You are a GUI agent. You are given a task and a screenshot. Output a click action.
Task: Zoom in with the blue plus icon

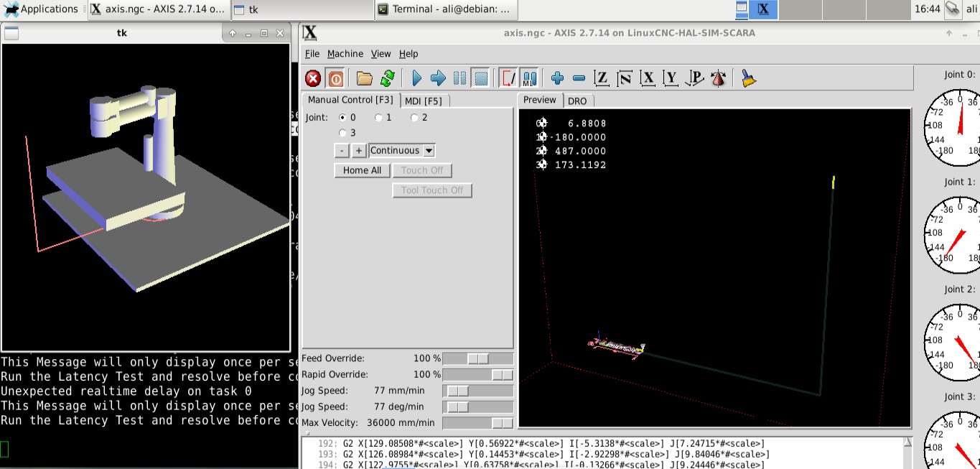click(x=557, y=78)
